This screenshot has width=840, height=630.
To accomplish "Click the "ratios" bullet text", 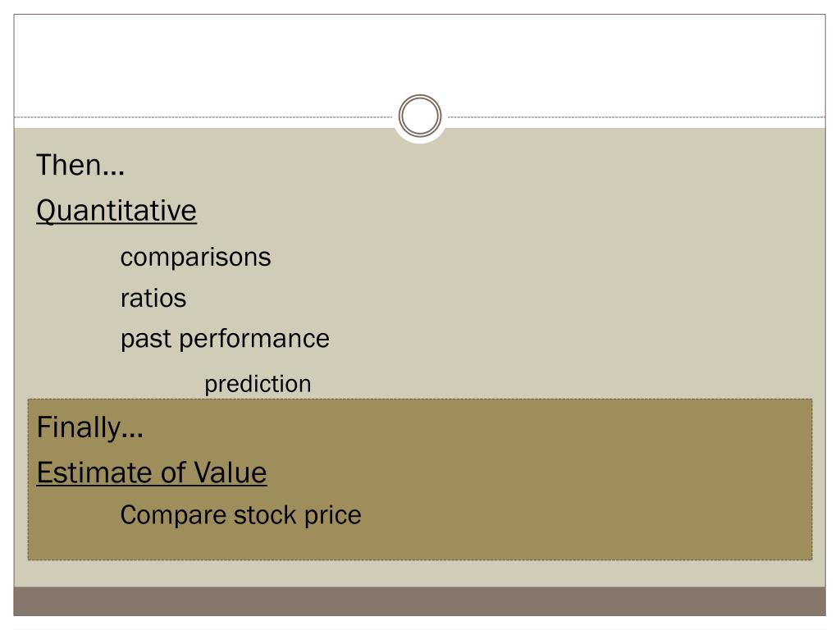I will (x=153, y=299).
